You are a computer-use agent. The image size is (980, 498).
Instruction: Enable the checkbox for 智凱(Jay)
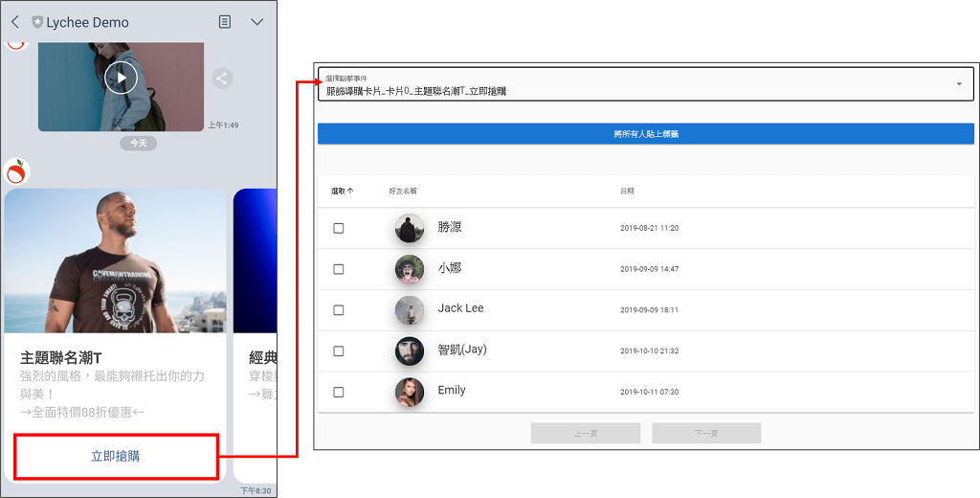click(339, 351)
